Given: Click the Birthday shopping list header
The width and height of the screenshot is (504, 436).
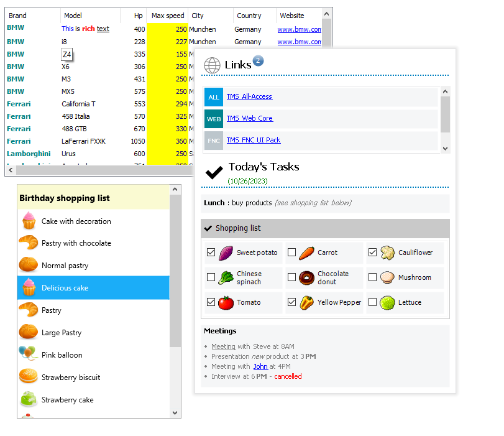Looking at the screenshot, I should (x=93, y=197).
